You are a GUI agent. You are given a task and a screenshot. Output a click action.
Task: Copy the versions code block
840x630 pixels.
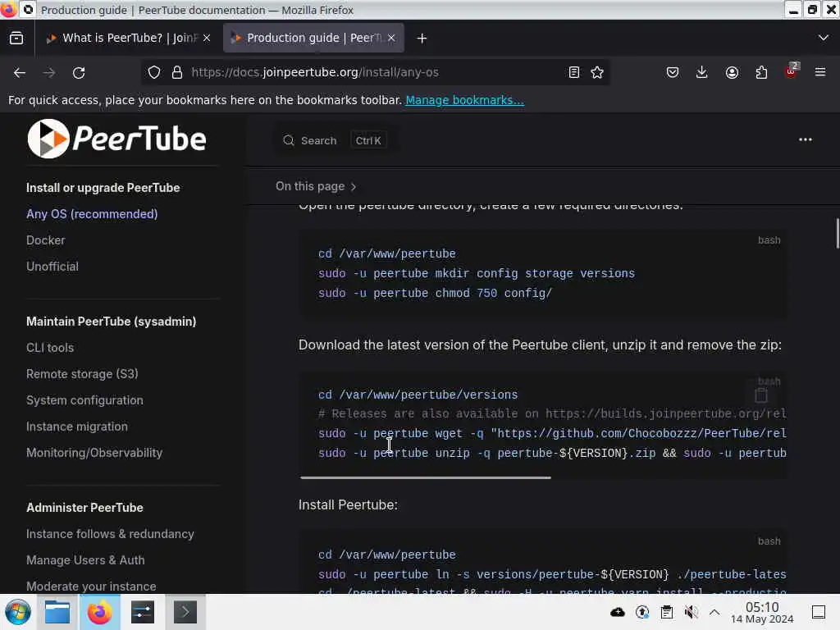click(x=761, y=396)
